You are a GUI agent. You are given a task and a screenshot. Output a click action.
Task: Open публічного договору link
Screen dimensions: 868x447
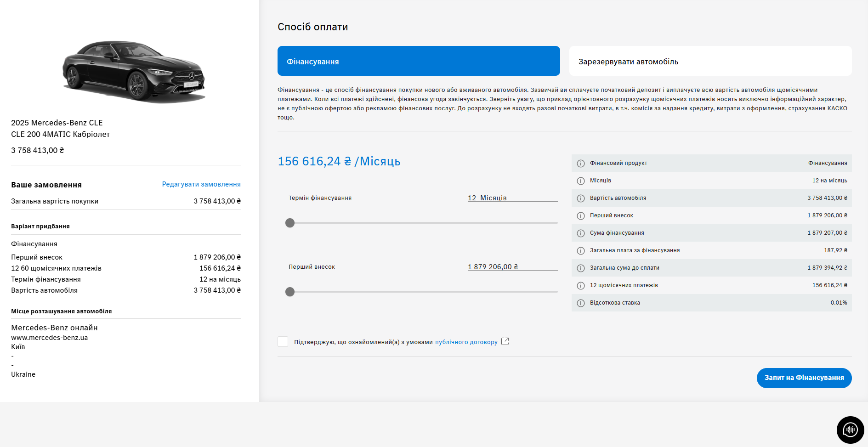466,342
